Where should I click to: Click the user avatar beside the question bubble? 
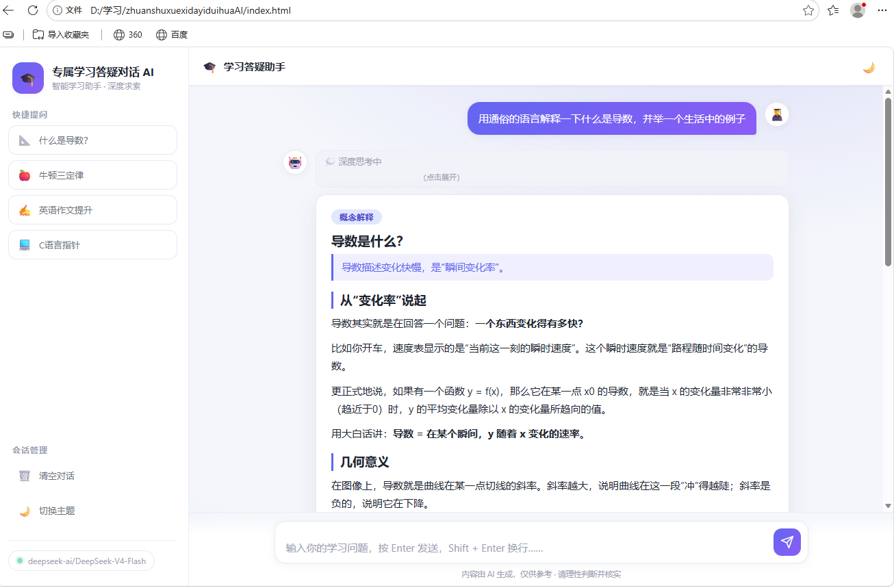(x=777, y=115)
